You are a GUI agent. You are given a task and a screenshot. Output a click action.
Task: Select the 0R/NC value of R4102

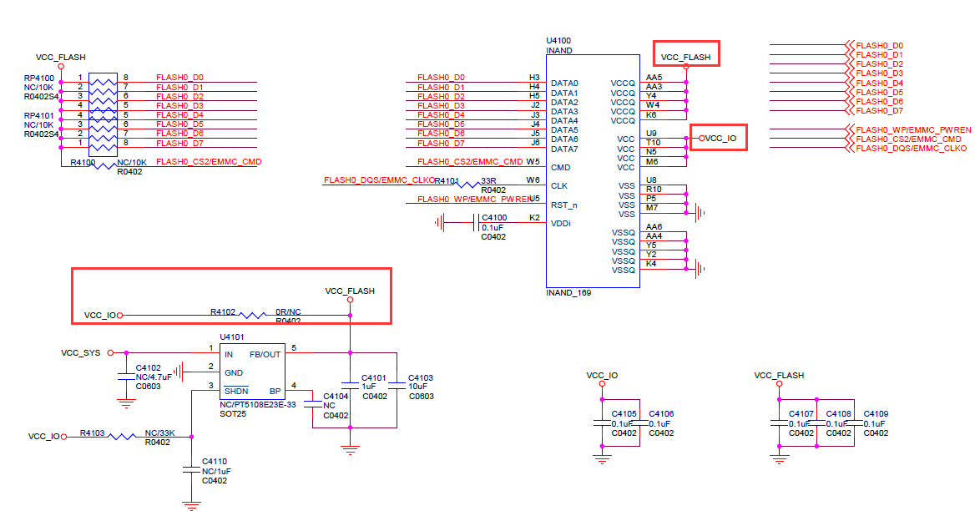tap(288, 311)
